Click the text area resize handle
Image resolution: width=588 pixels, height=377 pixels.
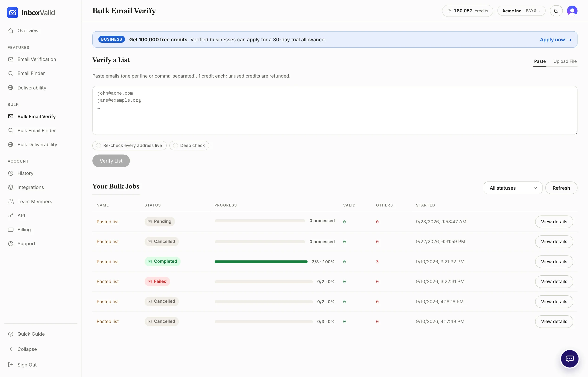[575, 133]
